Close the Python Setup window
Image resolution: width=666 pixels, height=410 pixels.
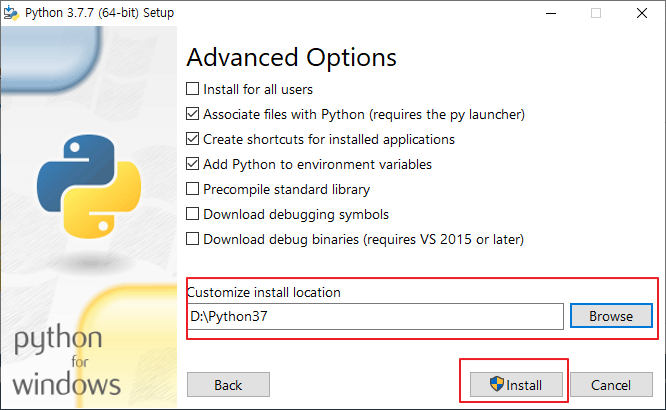[642, 13]
